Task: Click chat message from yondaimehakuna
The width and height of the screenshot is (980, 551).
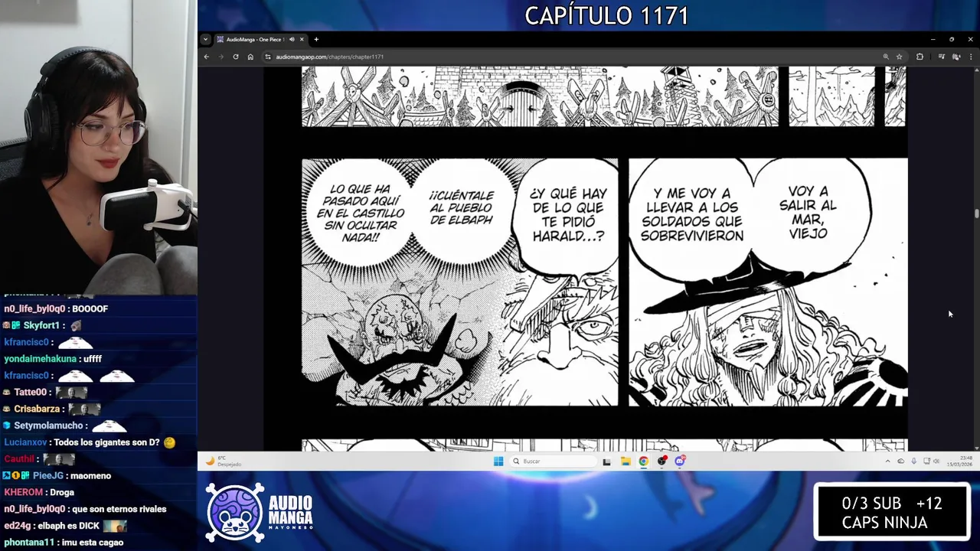Action: tap(53, 359)
